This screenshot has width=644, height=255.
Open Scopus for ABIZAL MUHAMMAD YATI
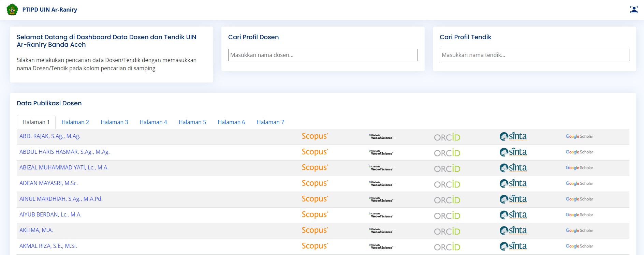[315, 168]
